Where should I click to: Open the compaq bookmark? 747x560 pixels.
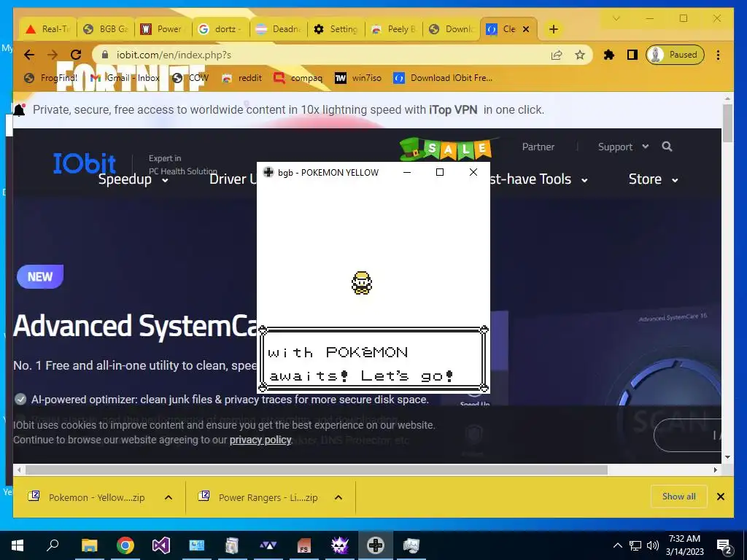coord(298,78)
